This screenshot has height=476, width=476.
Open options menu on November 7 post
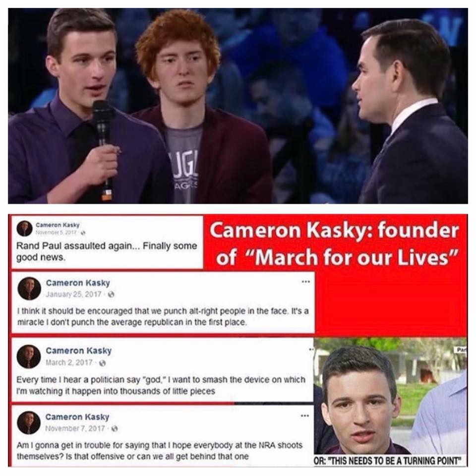(305, 416)
